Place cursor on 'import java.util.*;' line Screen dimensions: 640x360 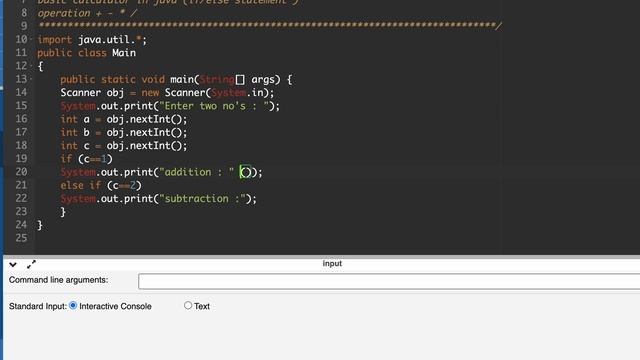(x=92, y=40)
